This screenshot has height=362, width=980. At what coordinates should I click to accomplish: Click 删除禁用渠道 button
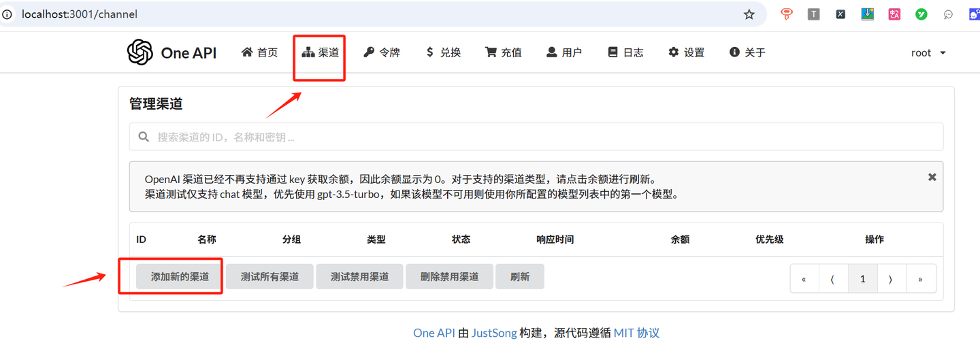coord(449,277)
